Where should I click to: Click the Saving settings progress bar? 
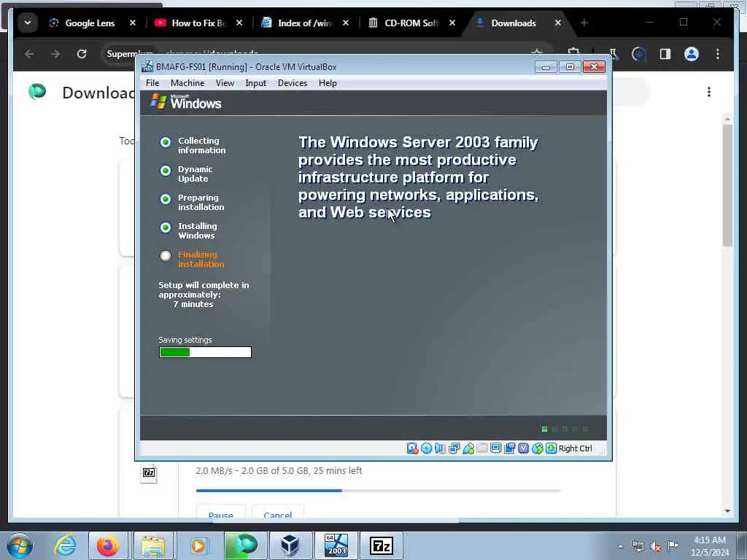(x=205, y=352)
